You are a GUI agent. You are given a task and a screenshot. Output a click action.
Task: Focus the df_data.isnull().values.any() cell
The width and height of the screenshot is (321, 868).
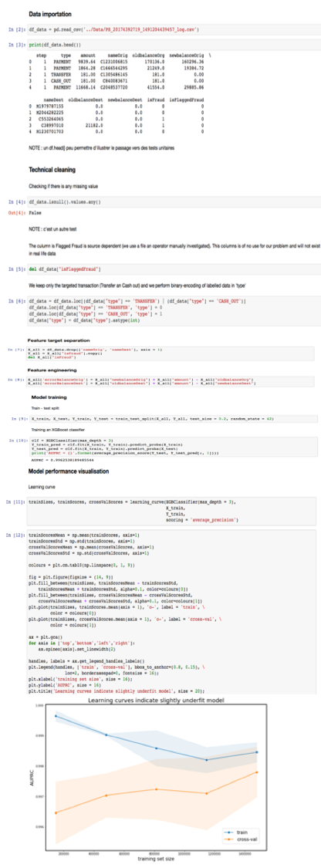[x=173, y=203]
